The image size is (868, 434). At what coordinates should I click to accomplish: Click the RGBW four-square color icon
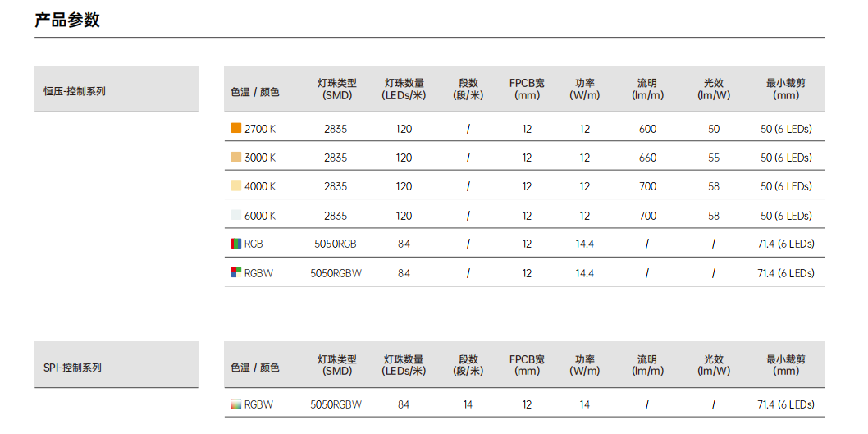pos(235,272)
